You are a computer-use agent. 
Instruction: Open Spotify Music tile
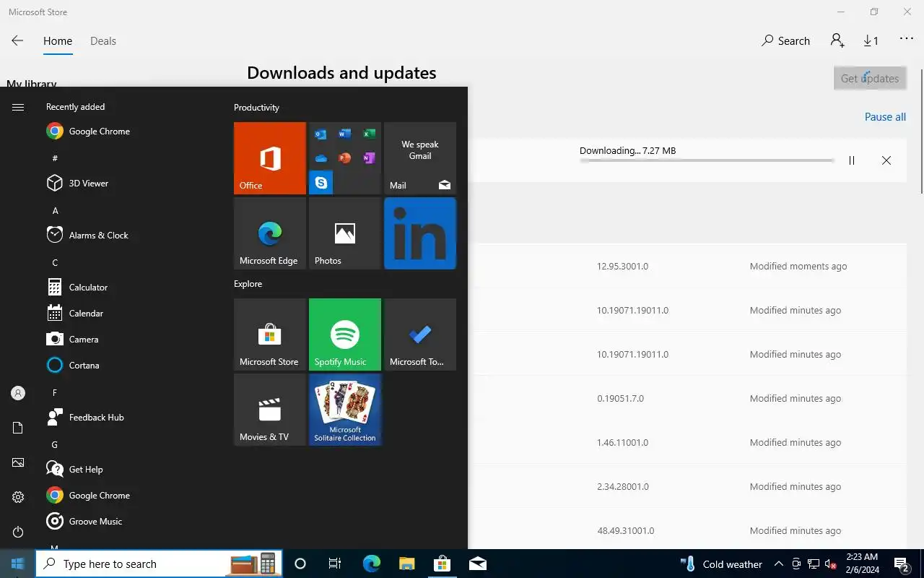(345, 335)
